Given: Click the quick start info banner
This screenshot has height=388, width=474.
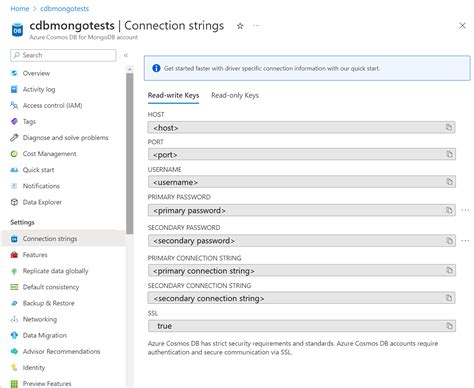Looking at the screenshot, I should click(x=307, y=68).
